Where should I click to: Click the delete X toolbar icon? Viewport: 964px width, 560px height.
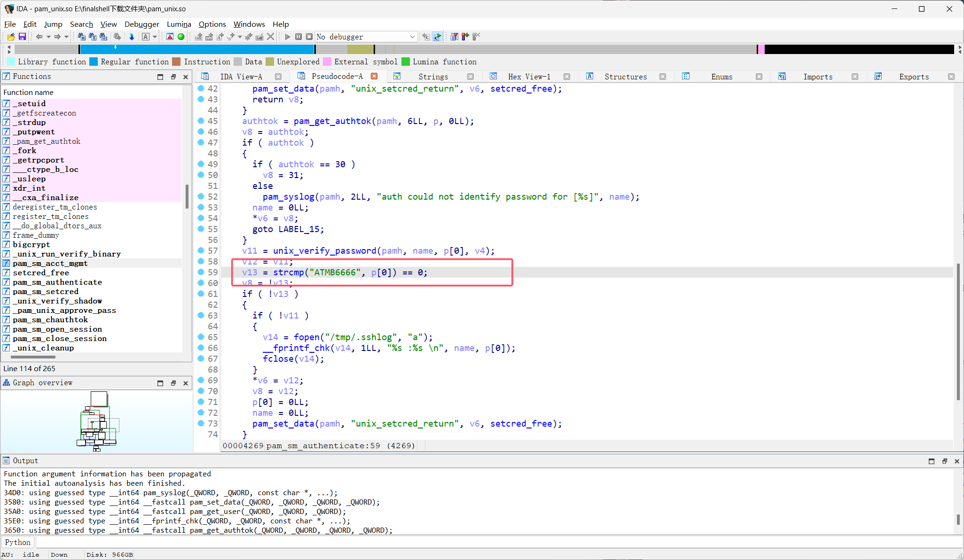click(x=271, y=37)
